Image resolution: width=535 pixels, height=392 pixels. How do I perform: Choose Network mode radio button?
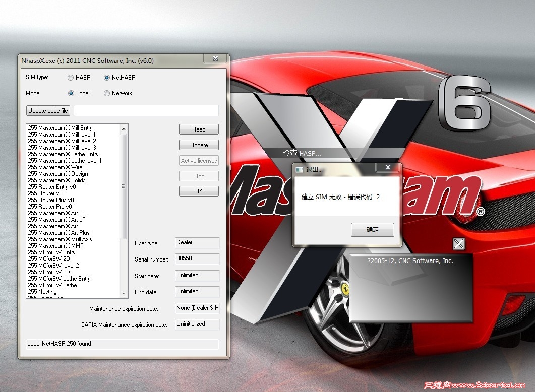107,93
